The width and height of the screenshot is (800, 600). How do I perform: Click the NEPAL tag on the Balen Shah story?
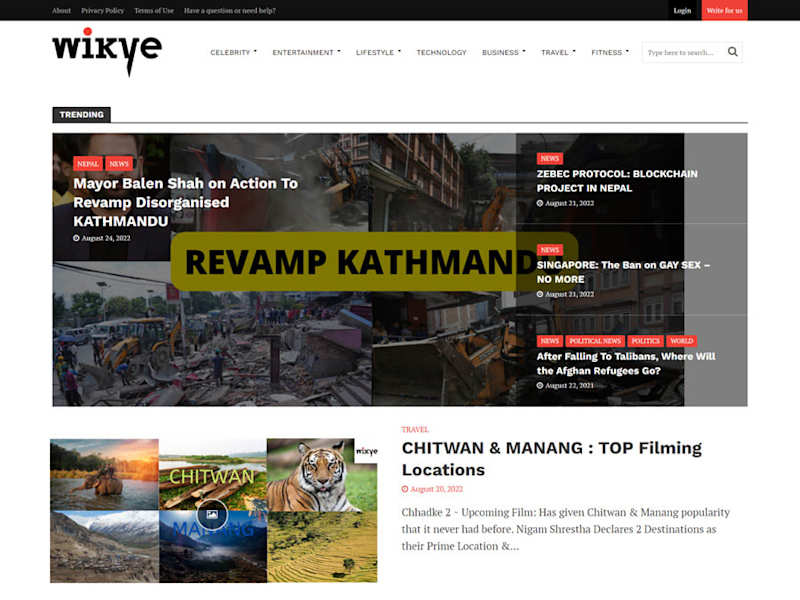pyautogui.click(x=88, y=164)
